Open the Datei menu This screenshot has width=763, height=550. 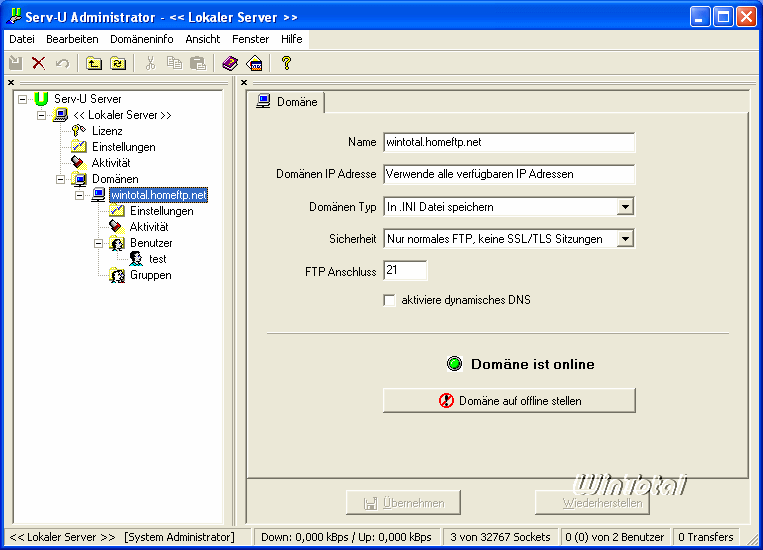pyautogui.click(x=22, y=39)
